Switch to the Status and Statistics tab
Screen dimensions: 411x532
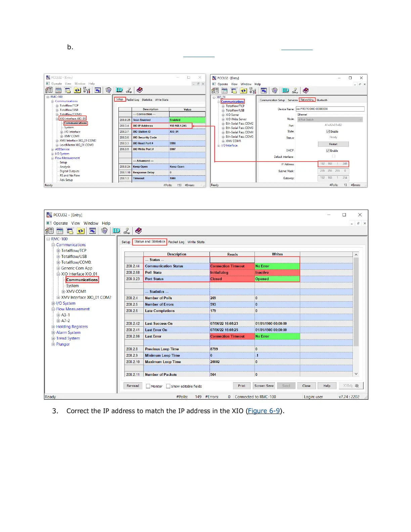click(x=150, y=241)
